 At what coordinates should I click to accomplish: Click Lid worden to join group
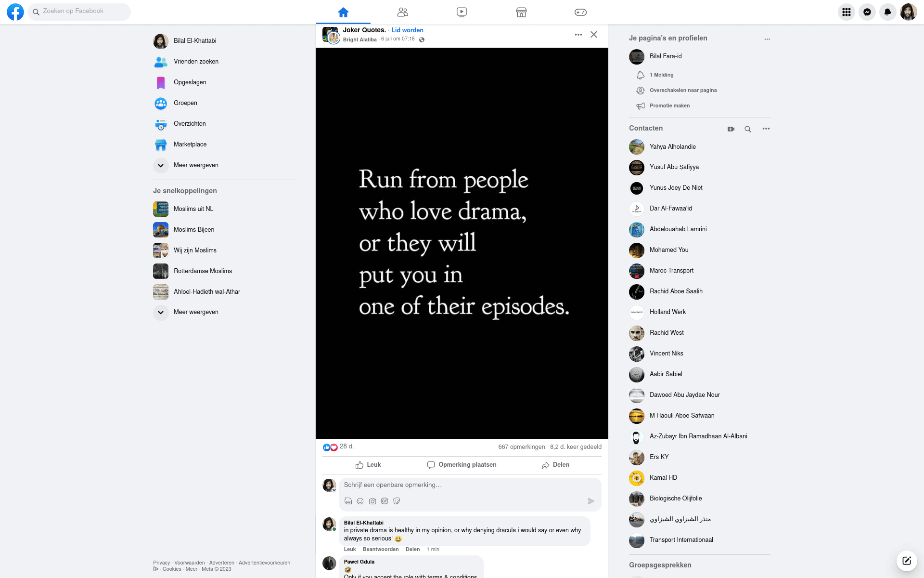click(x=407, y=30)
